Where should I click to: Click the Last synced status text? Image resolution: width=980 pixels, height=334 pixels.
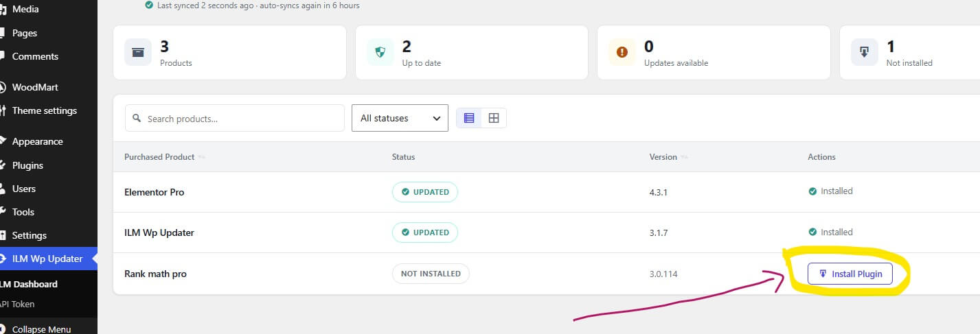pos(258,5)
